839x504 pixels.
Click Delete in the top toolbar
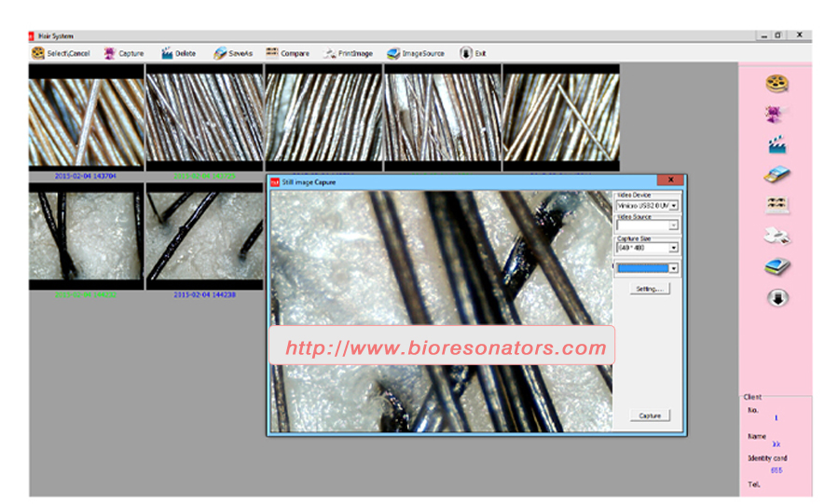pos(178,53)
